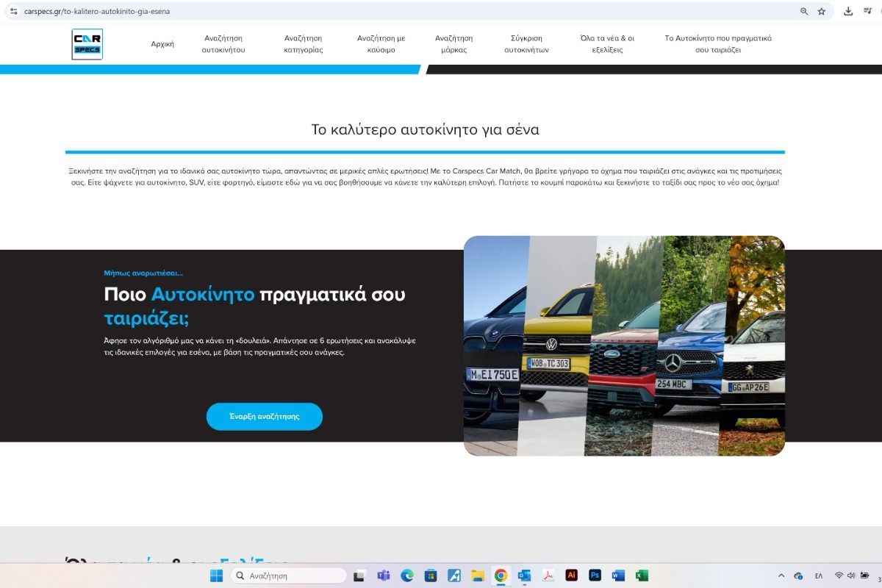The image size is (882, 588).
Task: Open the Windows Start menu
Action: point(217,576)
